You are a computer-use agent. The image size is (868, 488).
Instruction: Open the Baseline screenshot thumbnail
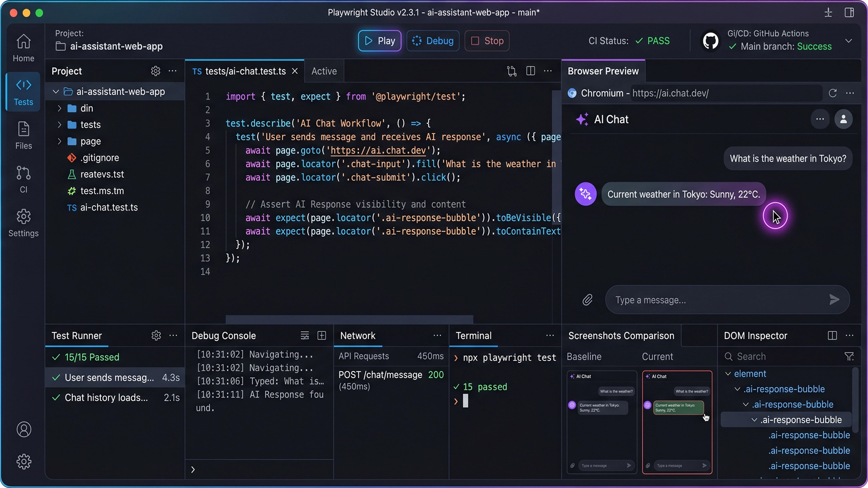[602, 422]
